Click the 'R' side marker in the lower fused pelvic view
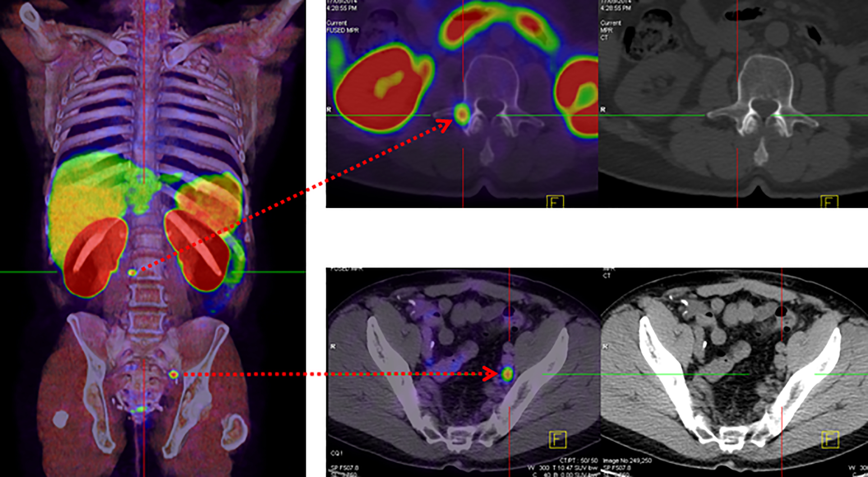This screenshot has height=477, width=868. click(x=333, y=347)
